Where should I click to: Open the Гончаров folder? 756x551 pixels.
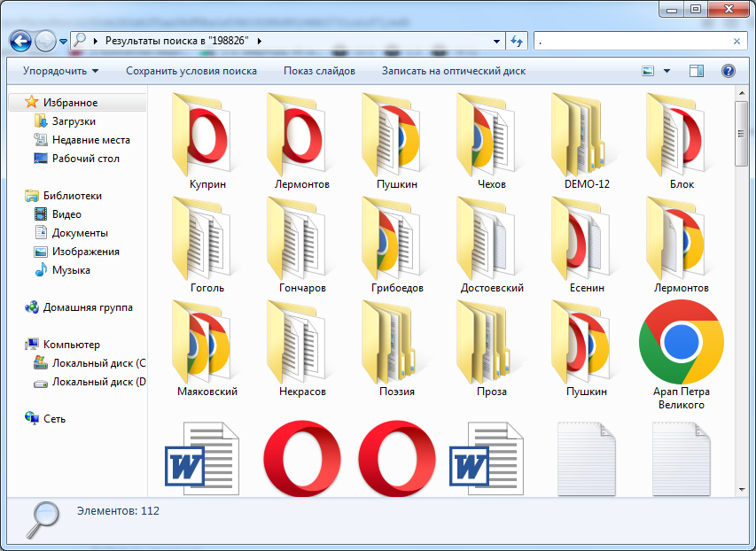(x=302, y=244)
